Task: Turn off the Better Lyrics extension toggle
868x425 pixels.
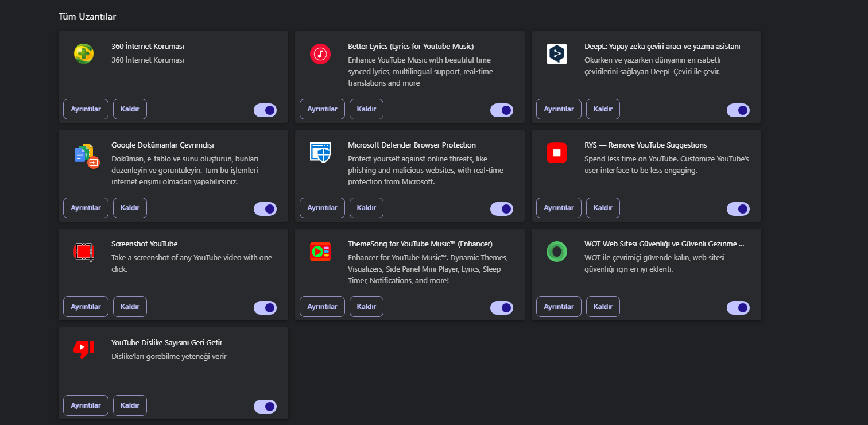Action: coord(502,110)
